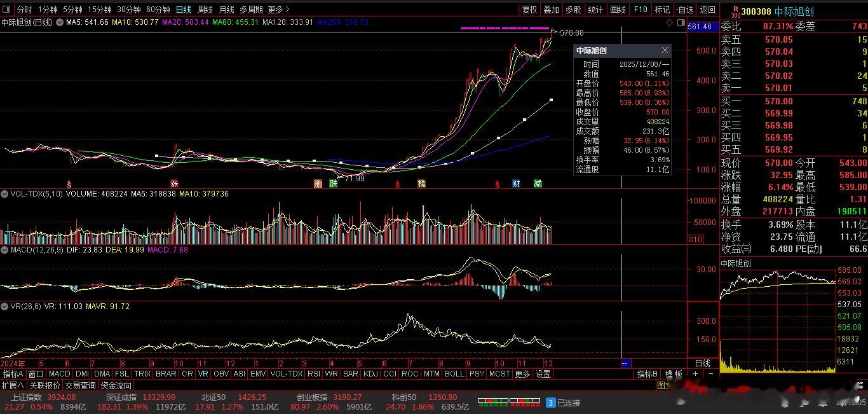Switch to 分时 intraday view
Screen dimensions: 868x414
pyautogui.click(x=24, y=10)
